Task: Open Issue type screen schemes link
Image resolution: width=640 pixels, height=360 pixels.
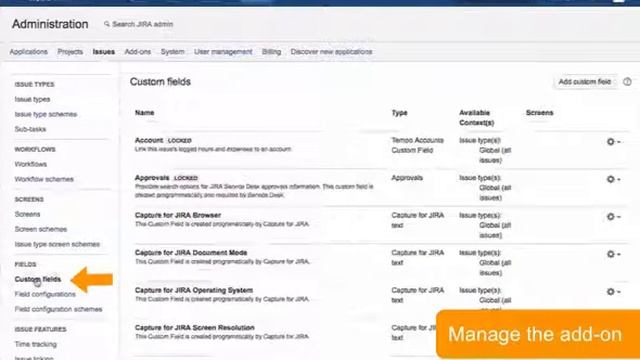Action: click(x=57, y=244)
